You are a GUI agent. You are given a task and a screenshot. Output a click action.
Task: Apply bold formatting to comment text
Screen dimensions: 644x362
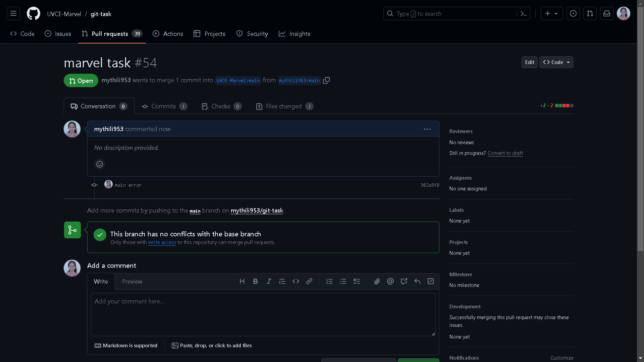pos(256,282)
